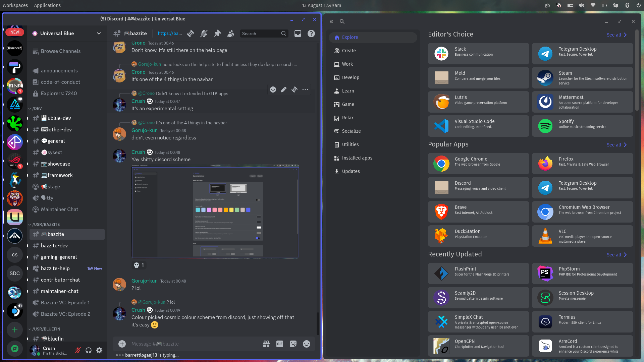Click the notification settings bell icon
The height and width of the screenshot is (362, 644).
[204, 34]
